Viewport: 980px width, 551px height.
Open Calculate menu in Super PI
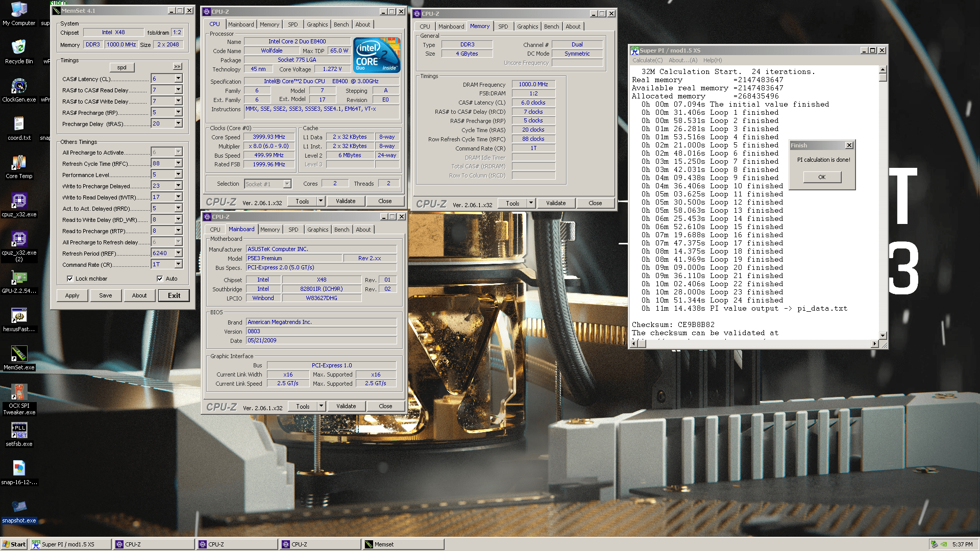point(648,60)
